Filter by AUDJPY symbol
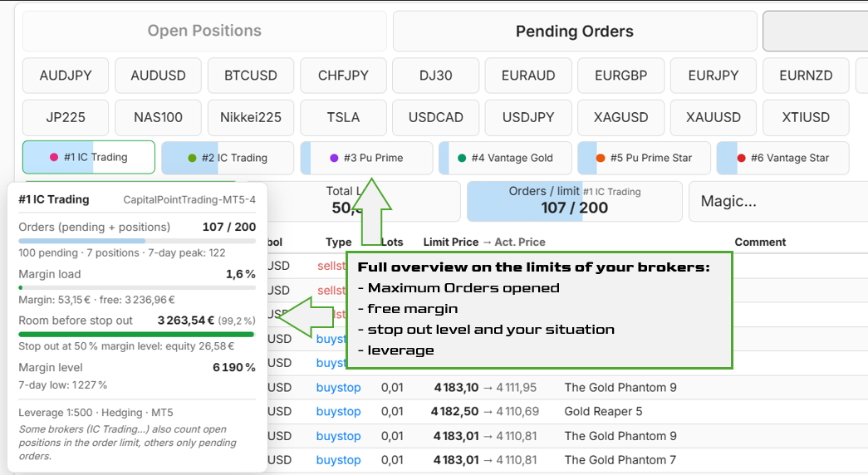This screenshot has height=475, width=868. pos(66,76)
